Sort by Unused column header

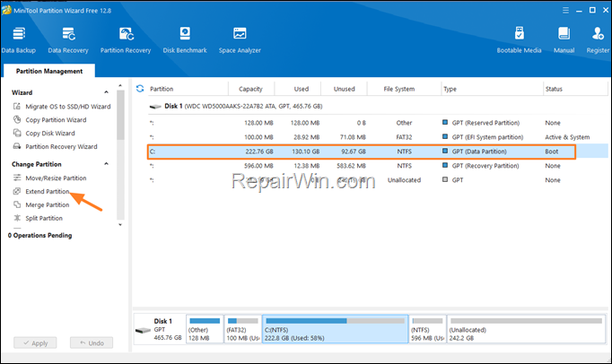pyautogui.click(x=344, y=89)
